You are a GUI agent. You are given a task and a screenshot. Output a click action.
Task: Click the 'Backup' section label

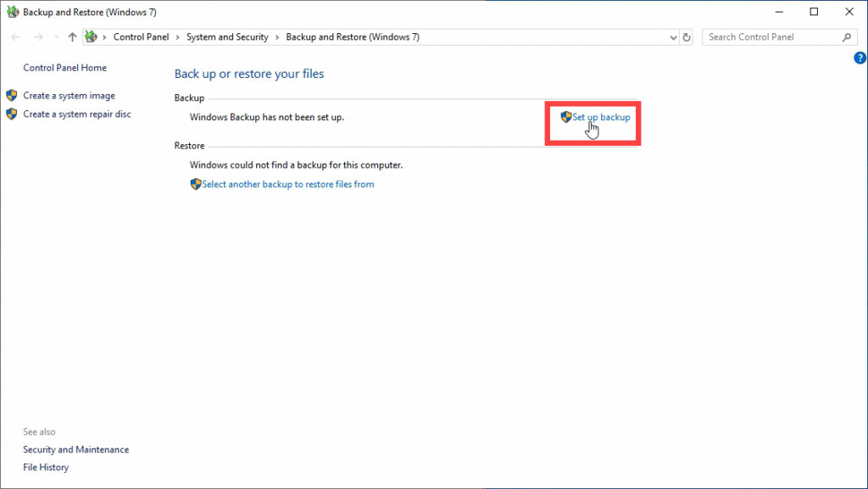(189, 98)
